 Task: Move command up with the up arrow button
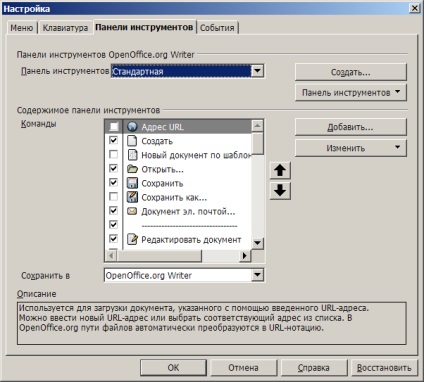pos(280,170)
